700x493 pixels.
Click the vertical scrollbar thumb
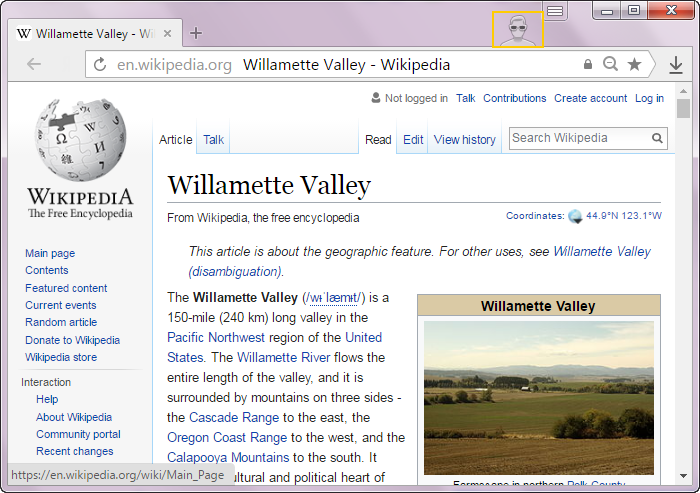(x=683, y=108)
